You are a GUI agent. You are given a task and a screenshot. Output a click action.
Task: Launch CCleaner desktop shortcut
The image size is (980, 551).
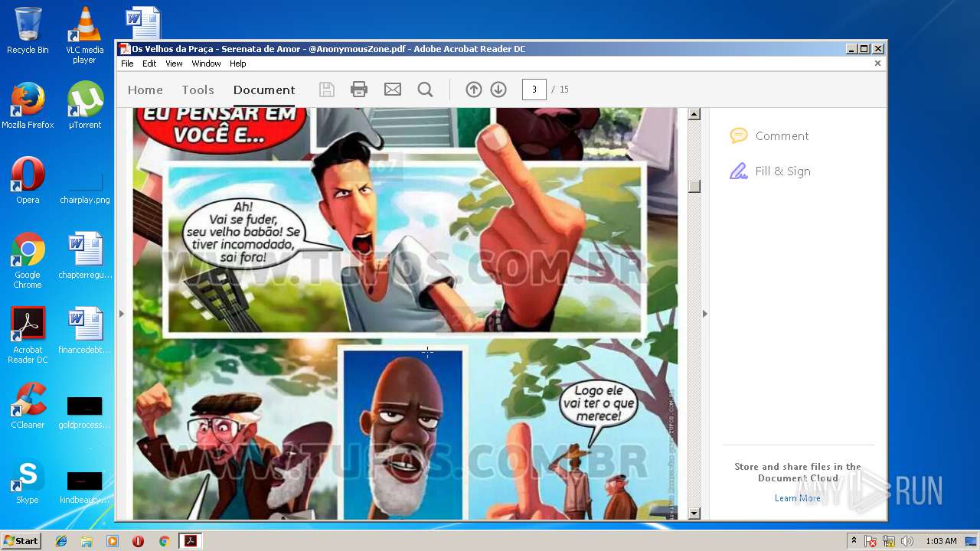28,406
